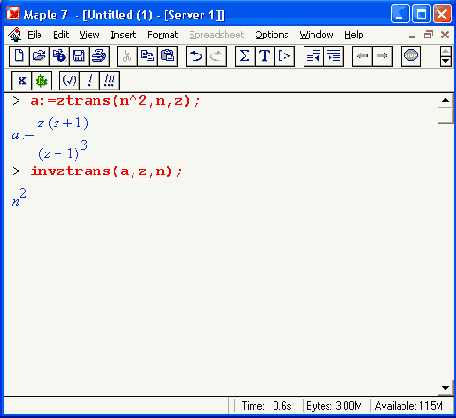Stop computation with the stop sign icon
Viewport: 456px width, 418px height.
pyautogui.click(x=411, y=56)
